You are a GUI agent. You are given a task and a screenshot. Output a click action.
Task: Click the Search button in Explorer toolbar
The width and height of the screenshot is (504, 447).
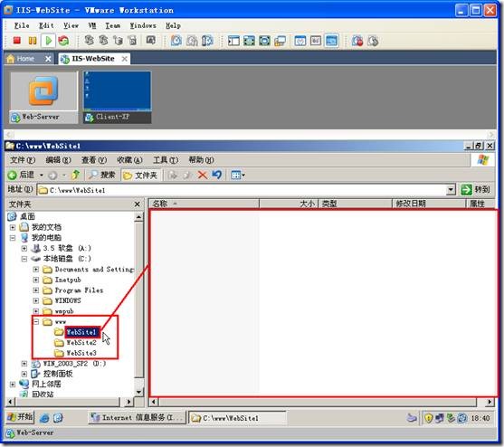tap(101, 175)
